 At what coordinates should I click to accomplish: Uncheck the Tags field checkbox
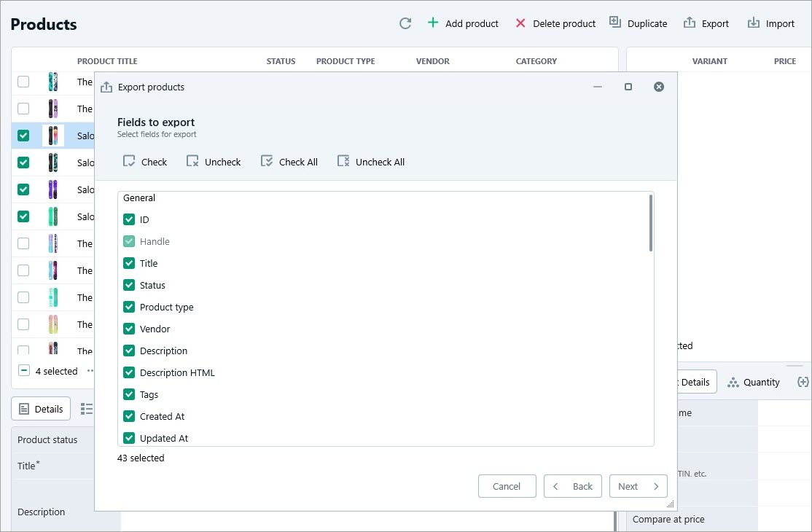click(x=129, y=394)
